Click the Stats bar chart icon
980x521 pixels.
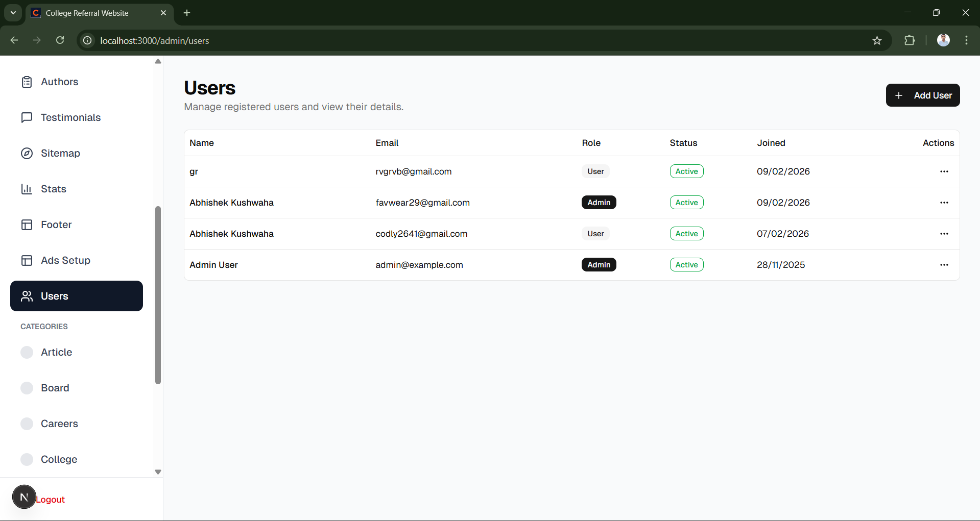point(27,189)
